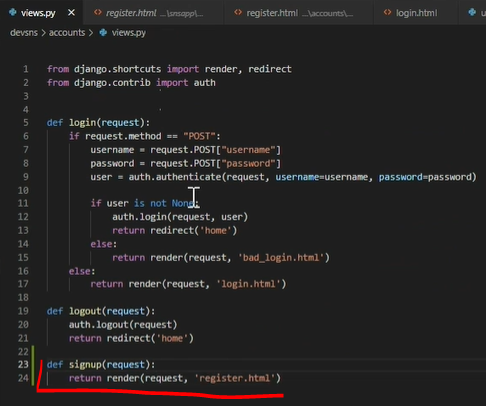The image size is (486, 406).
Task: Click 'auth.login(request, user)' on line 12
Action: (x=180, y=217)
